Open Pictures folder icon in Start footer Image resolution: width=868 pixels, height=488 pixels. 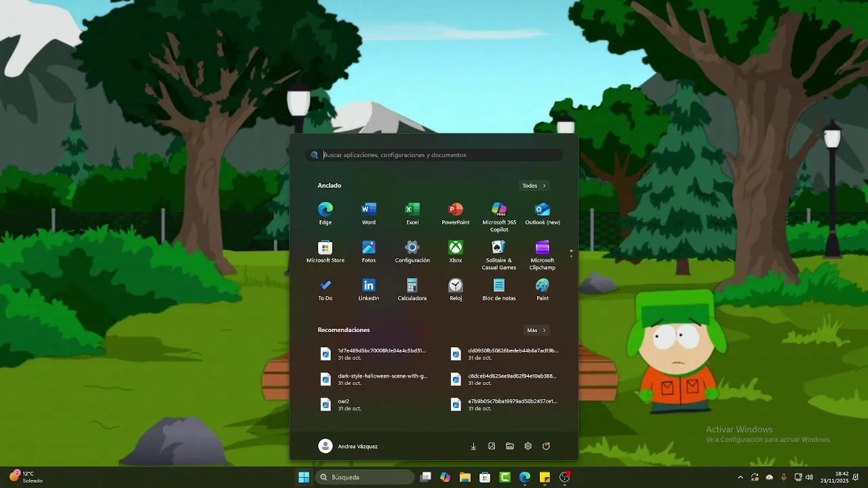click(x=492, y=446)
